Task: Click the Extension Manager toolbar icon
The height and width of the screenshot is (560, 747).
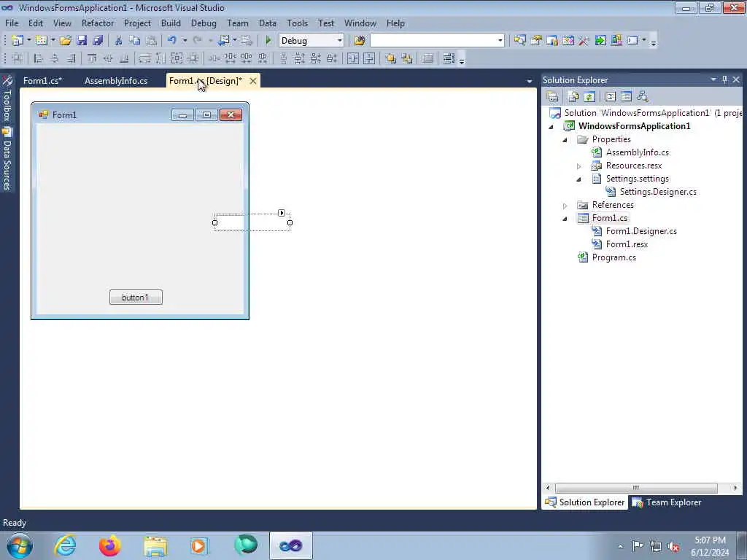Action: [x=616, y=41]
